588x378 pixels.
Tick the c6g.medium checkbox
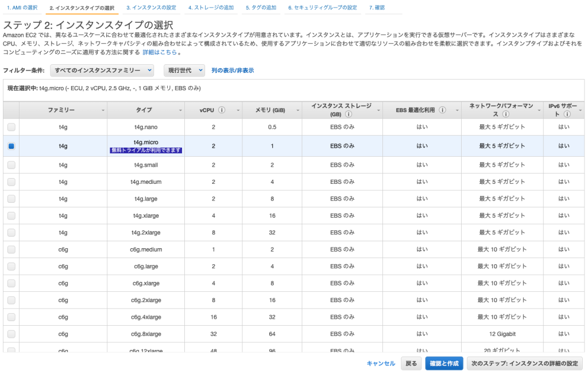11,249
